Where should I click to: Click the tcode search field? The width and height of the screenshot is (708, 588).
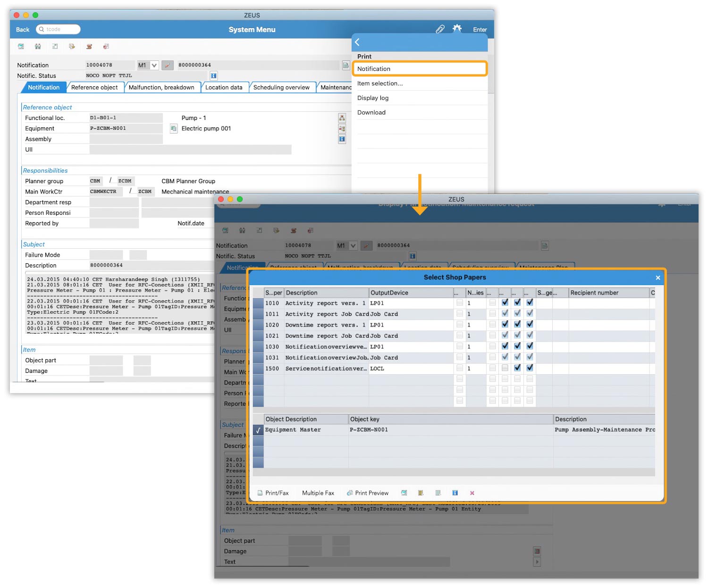click(x=59, y=29)
